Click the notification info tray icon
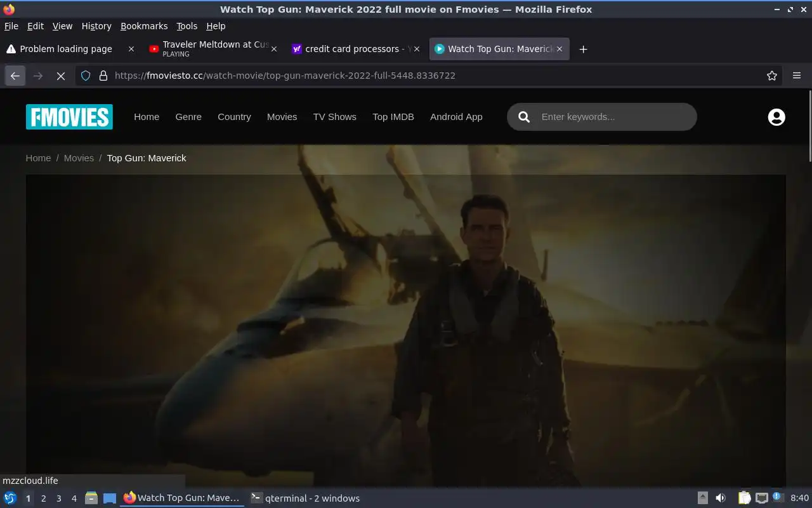This screenshot has height=508, width=812. click(x=778, y=497)
